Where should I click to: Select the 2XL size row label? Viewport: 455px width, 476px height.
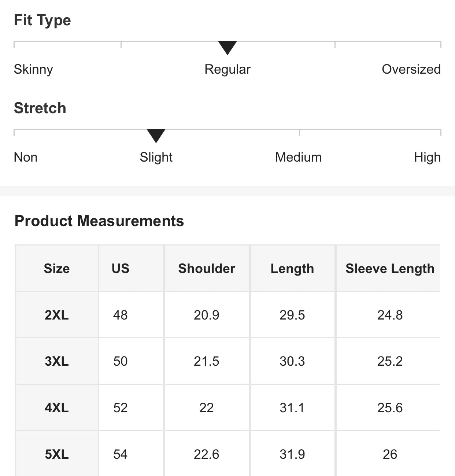tap(57, 315)
